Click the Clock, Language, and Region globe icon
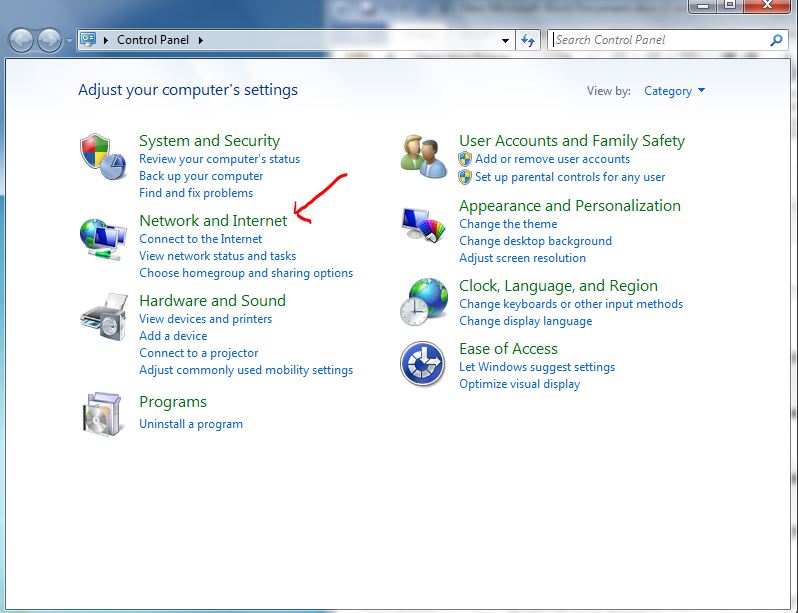Image resolution: width=798 pixels, height=613 pixels. click(424, 302)
